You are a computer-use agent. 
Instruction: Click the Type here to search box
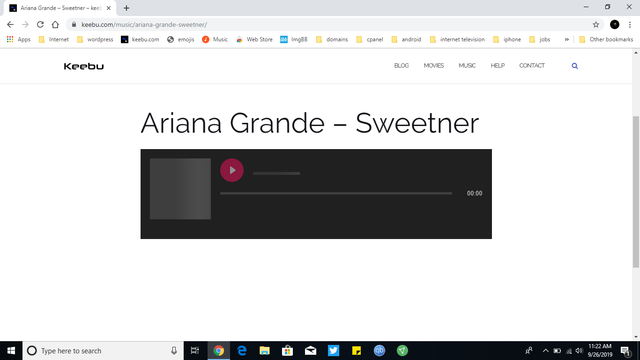tap(102, 351)
